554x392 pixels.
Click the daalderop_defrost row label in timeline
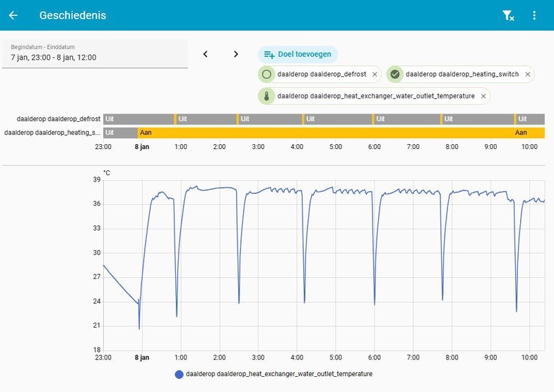click(58, 119)
